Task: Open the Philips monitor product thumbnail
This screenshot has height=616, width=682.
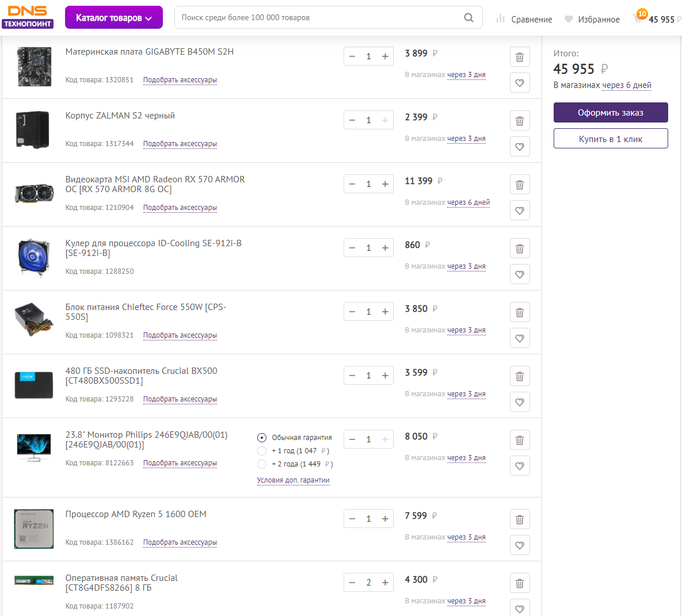Action: (x=34, y=447)
